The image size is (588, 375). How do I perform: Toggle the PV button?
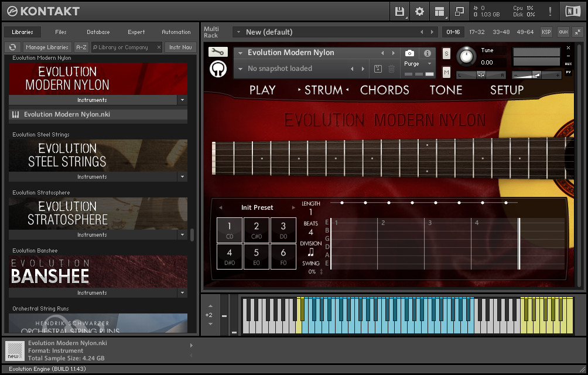pyautogui.click(x=568, y=72)
